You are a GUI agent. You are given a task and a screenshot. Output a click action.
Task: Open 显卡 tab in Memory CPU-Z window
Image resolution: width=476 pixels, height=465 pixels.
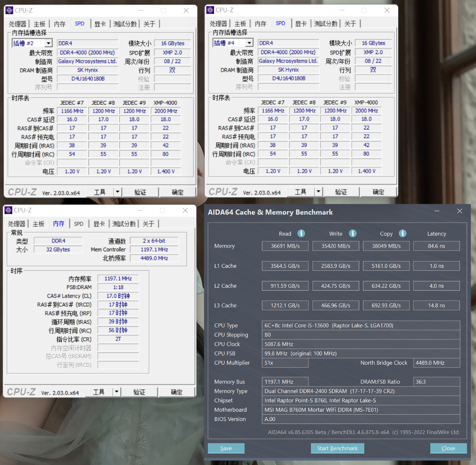(99, 224)
